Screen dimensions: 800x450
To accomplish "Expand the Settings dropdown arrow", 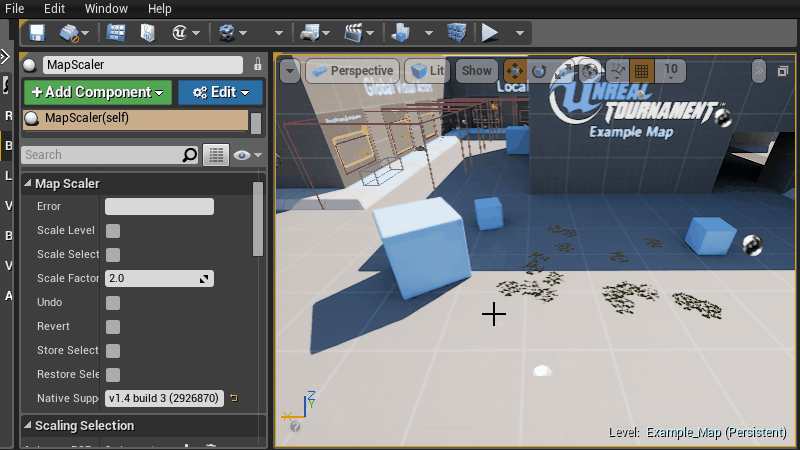I will [x=243, y=33].
